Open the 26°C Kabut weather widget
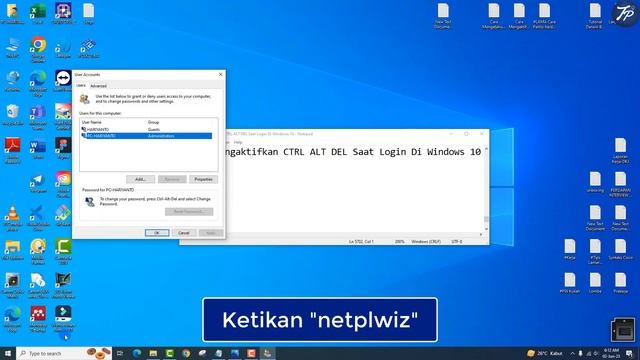This screenshot has width=640, height=360. click(x=544, y=353)
